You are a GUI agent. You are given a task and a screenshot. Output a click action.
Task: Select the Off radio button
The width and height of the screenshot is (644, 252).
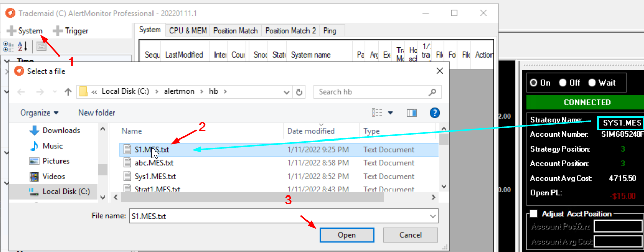click(x=563, y=82)
